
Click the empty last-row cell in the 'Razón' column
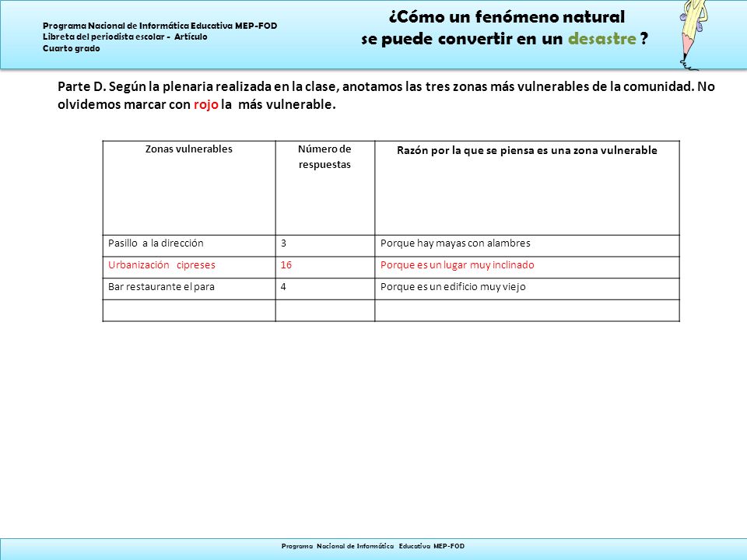tap(527, 310)
